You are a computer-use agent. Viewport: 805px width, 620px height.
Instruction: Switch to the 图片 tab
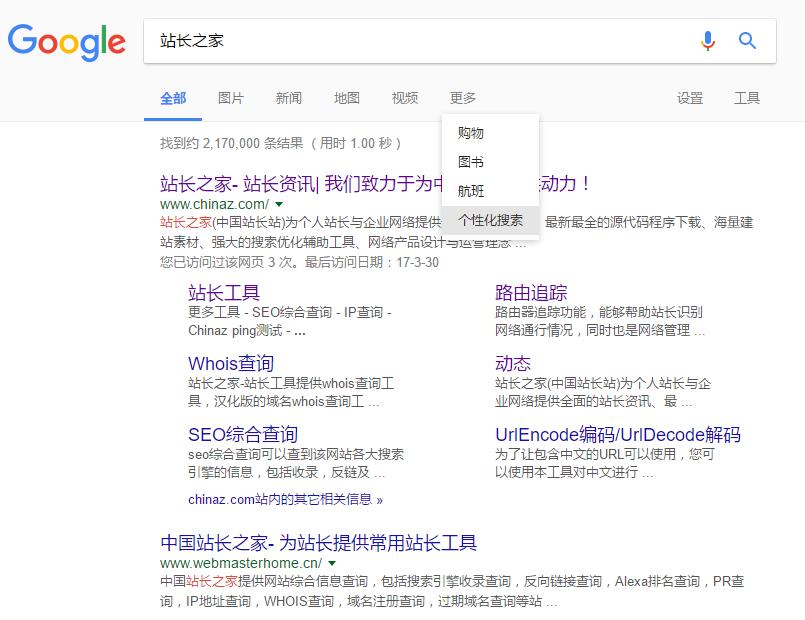click(231, 98)
